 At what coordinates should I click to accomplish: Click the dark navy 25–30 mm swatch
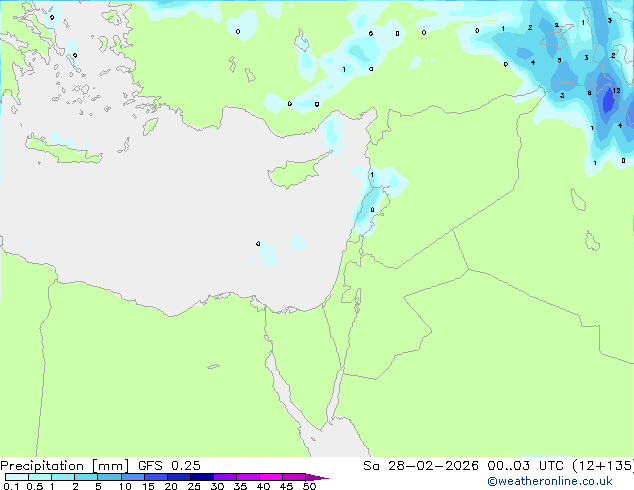tap(201, 477)
